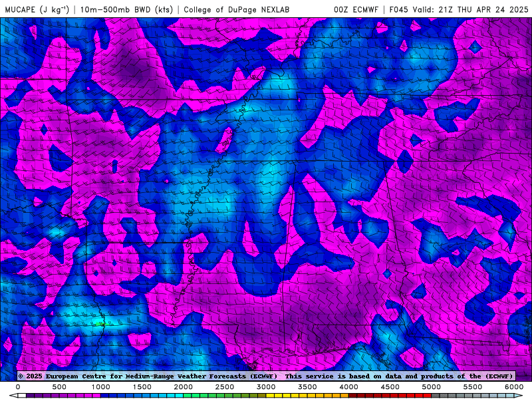Click the "College of DuPage NEXLAB" label
This screenshot has width=532, height=399.
coord(237,9)
